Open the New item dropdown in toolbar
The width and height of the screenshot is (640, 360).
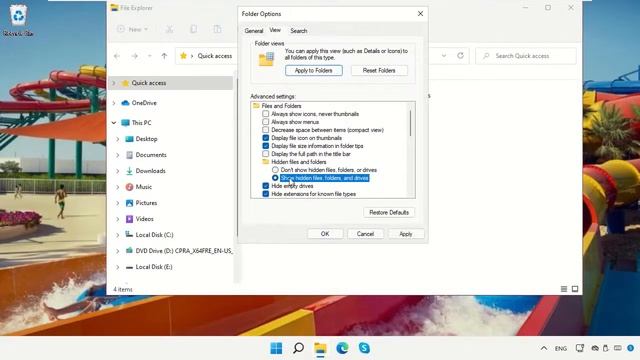click(x=133, y=29)
